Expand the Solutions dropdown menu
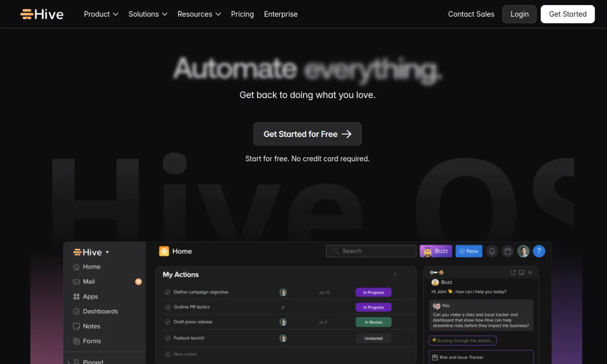607x364 pixels. [x=148, y=14]
